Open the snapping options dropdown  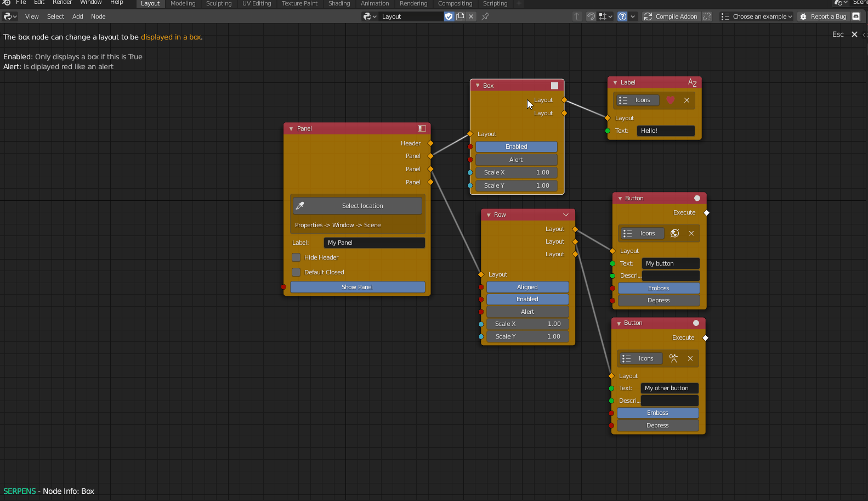coord(606,16)
